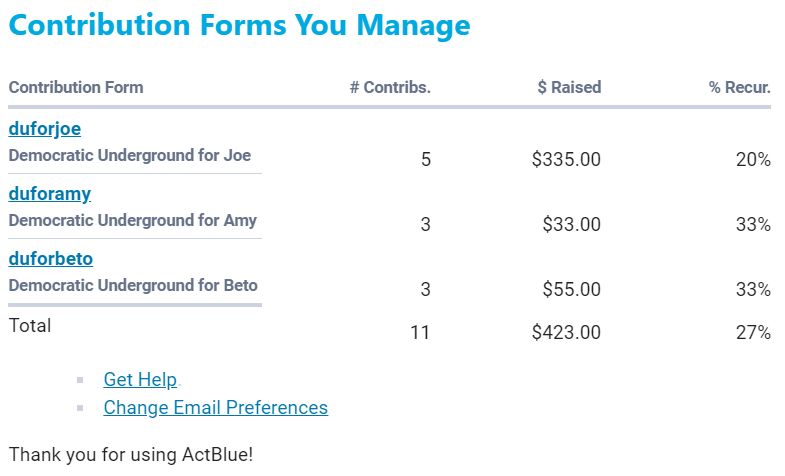Screen dimensions: 785x476
Task: Select the $33.00 raised amount
Action: [571, 225]
